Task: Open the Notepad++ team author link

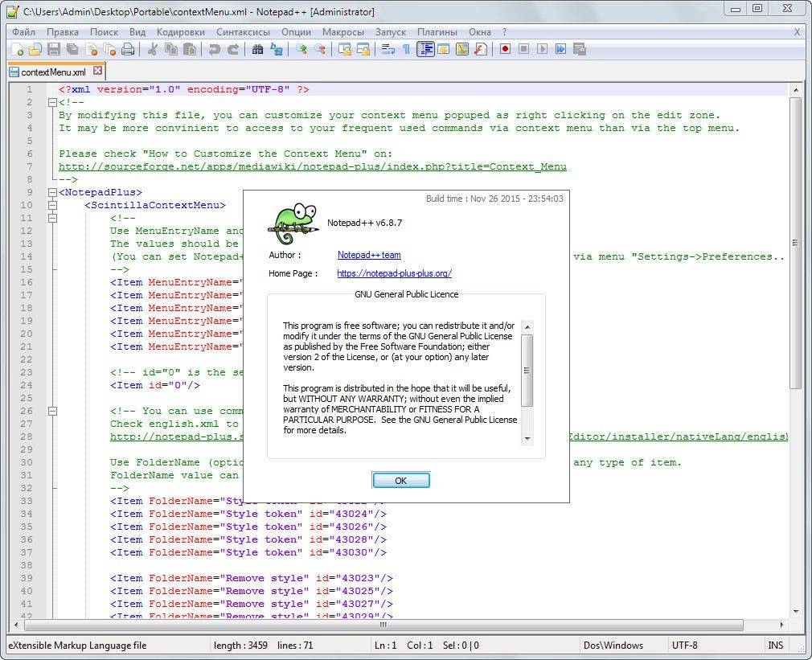Action: [x=369, y=255]
